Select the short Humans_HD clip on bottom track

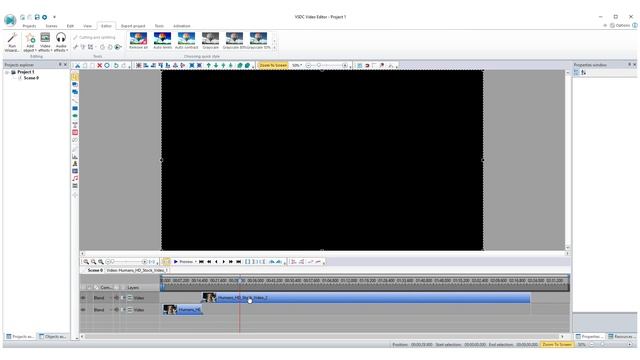pyautogui.click(x=182, y=310)
